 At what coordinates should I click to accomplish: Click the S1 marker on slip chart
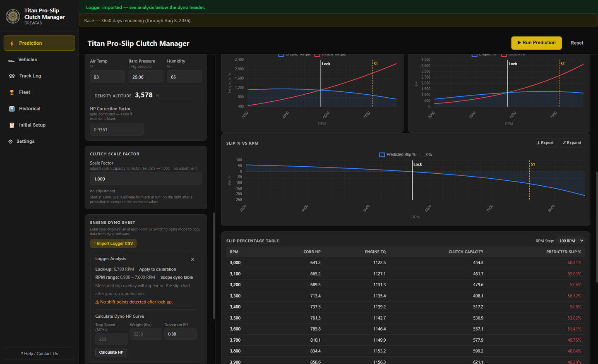point(533,164)
